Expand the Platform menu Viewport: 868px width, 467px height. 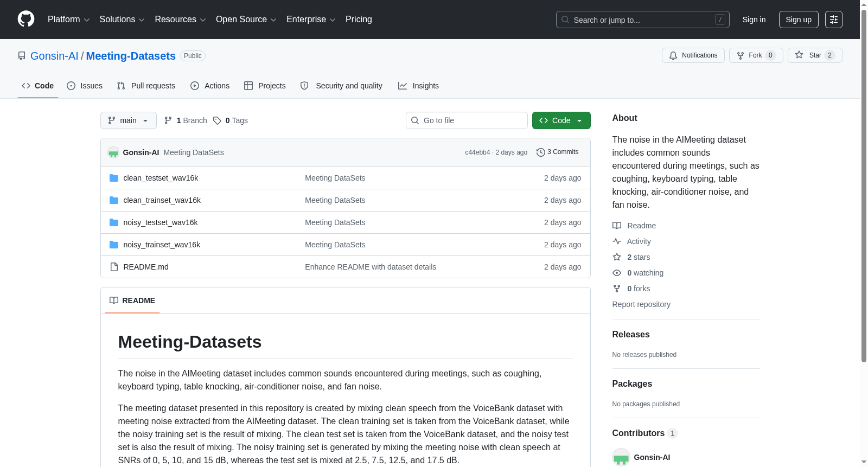68,20
